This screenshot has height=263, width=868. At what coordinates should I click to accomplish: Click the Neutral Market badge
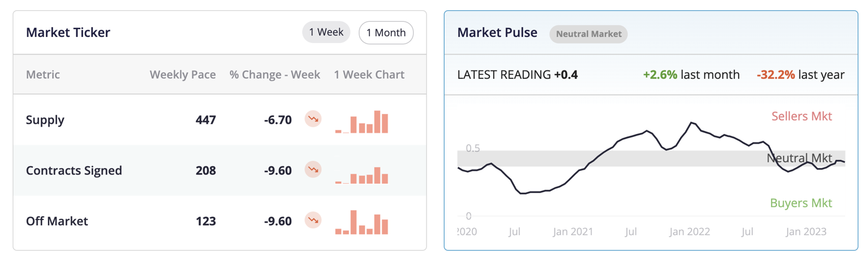coord(588,34)
